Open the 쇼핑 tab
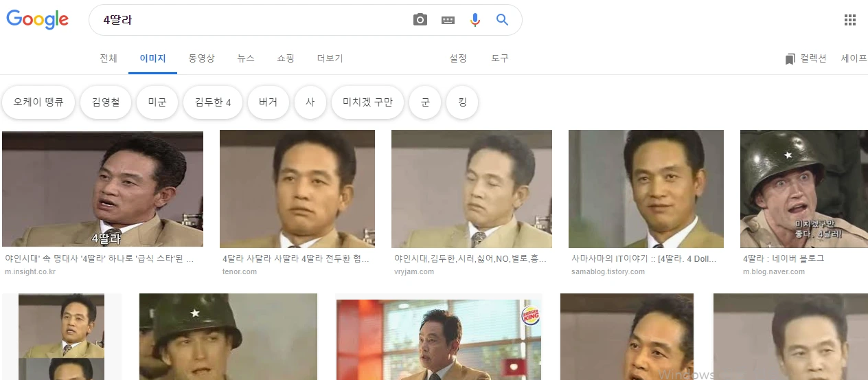The width and height of the screenshot is (868, 380). pyautogui.click(x=286, y=58)
